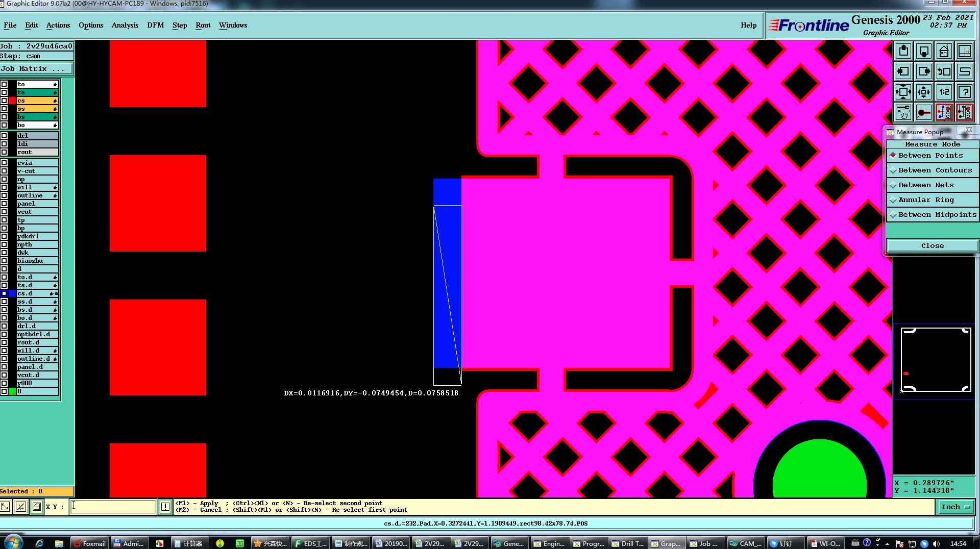Open the Drill T... taskbar window button

(x=628, y=543)
